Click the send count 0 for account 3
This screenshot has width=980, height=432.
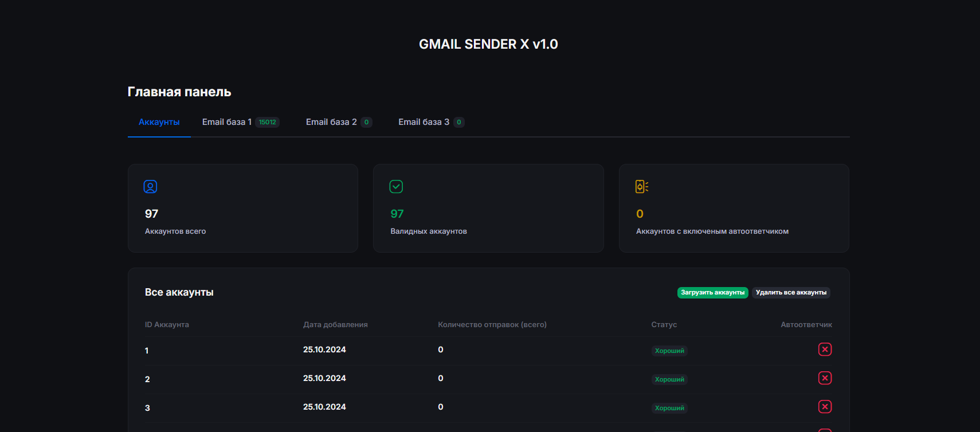pyautogui.click(x=441, y=407)
